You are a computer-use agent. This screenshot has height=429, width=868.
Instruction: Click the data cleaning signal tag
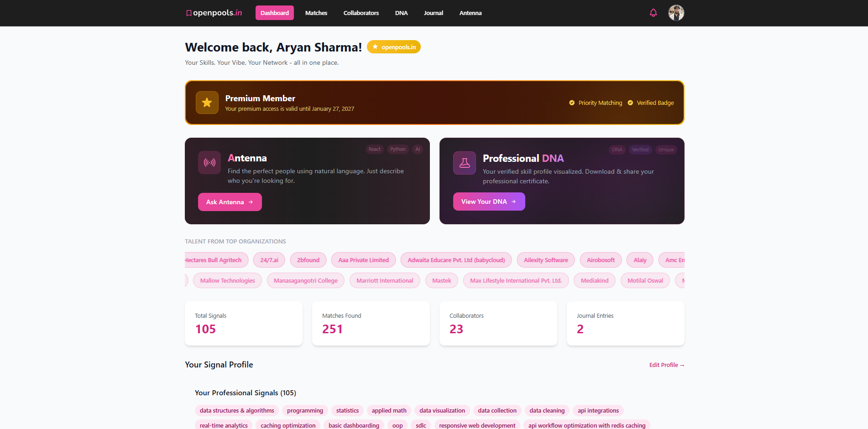point(547,411)
